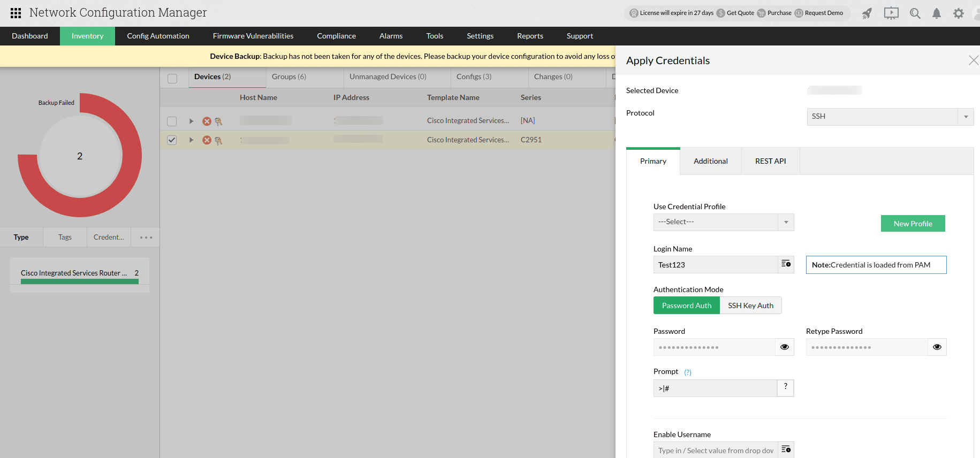Click the Prompt question mark button

pos(785,387)
